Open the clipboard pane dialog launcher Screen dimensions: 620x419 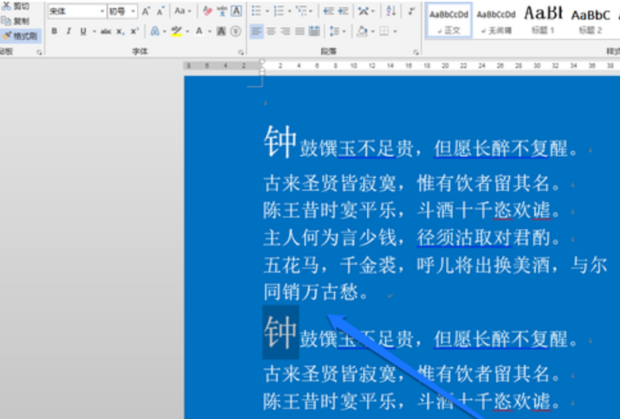point(39,52)
